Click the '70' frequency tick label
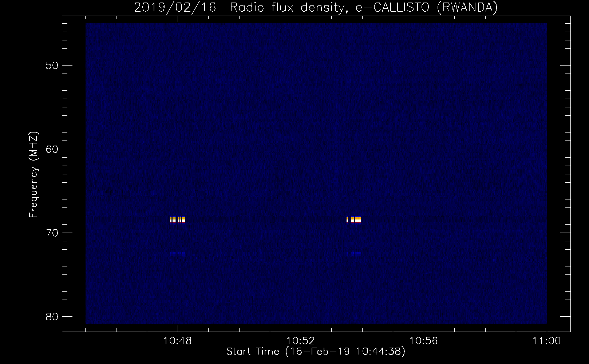 pyautogui.click(x=52, y=233)
